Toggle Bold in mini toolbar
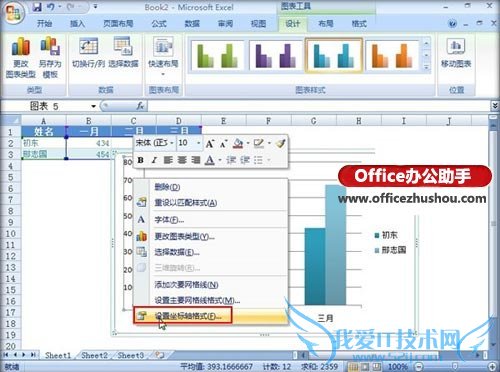Image resolution: width=500 pixels, height=372 pixels. [x=141, y=160]
